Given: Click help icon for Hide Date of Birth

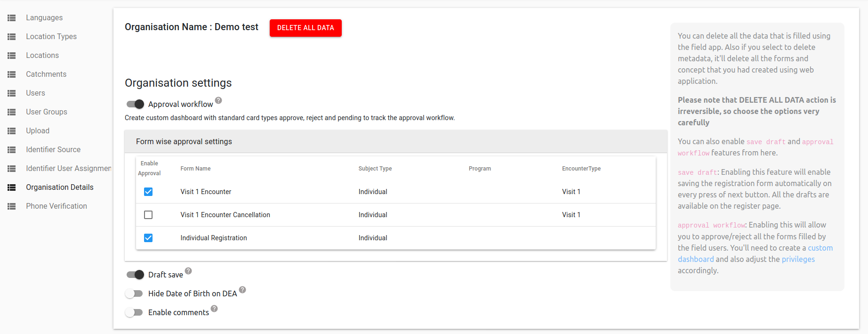Looking at the screenshot, I should (x=242, y=290).
